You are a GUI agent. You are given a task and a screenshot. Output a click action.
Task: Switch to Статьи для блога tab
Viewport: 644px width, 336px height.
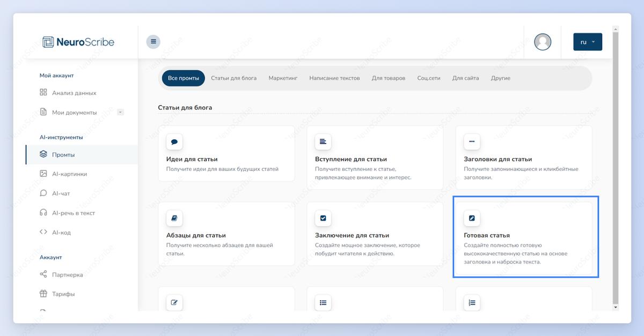[x=233, y=78]
